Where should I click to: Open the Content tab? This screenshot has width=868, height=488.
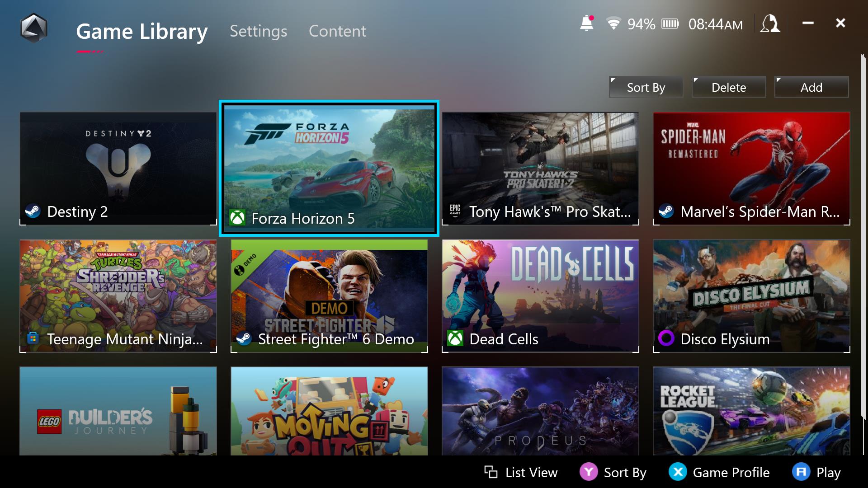(x=337, y=31)
